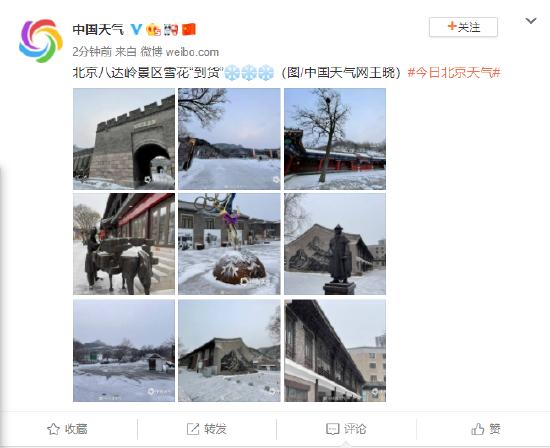The width and height of the screenshot is (550, 448).
Task: Click the panda badge icon beside username
Action: click(x=171, y=29)
